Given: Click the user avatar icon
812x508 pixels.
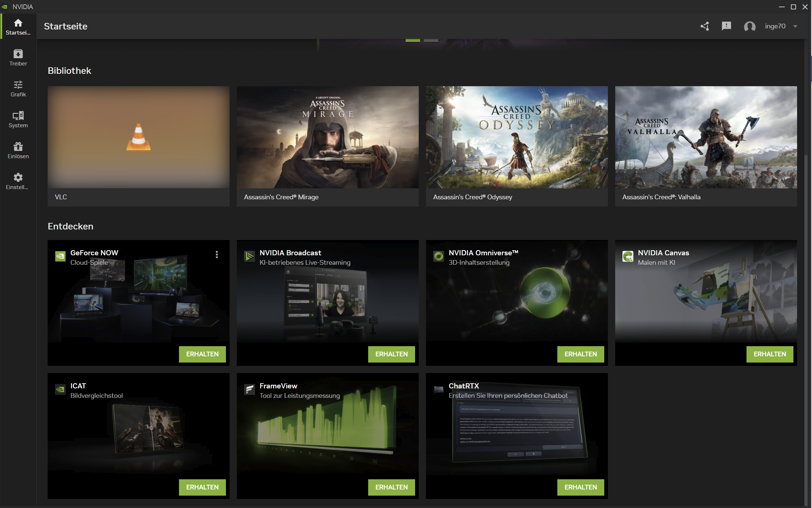Looking at the screenshot, I should coord(749,26).
